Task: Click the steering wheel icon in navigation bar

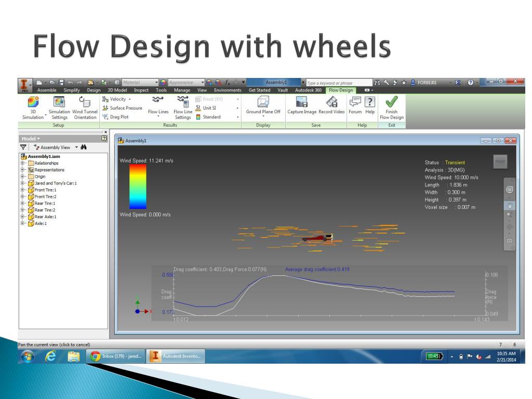Action: point(509,190)
